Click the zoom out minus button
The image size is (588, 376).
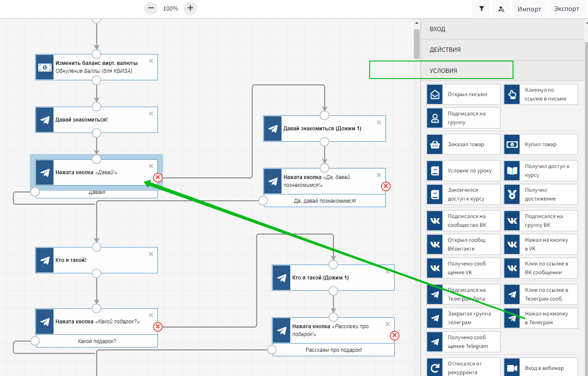(x=151, y=8)
